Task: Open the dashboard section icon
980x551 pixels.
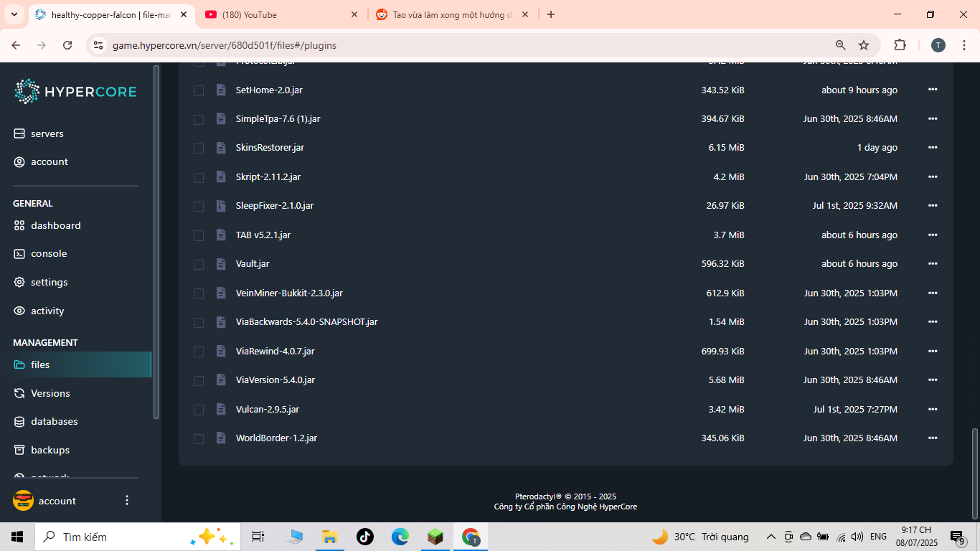Action: 19,225
